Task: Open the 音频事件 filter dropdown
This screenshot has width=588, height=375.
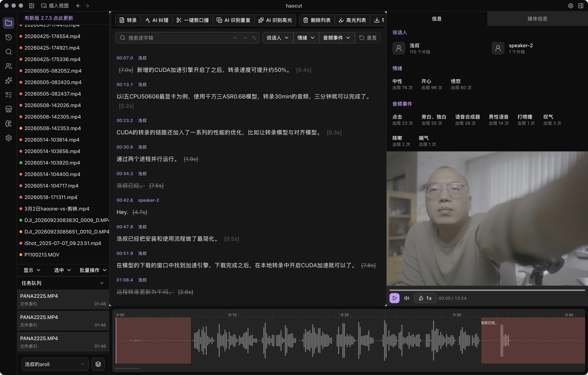Action: click(x=337, y=38)
